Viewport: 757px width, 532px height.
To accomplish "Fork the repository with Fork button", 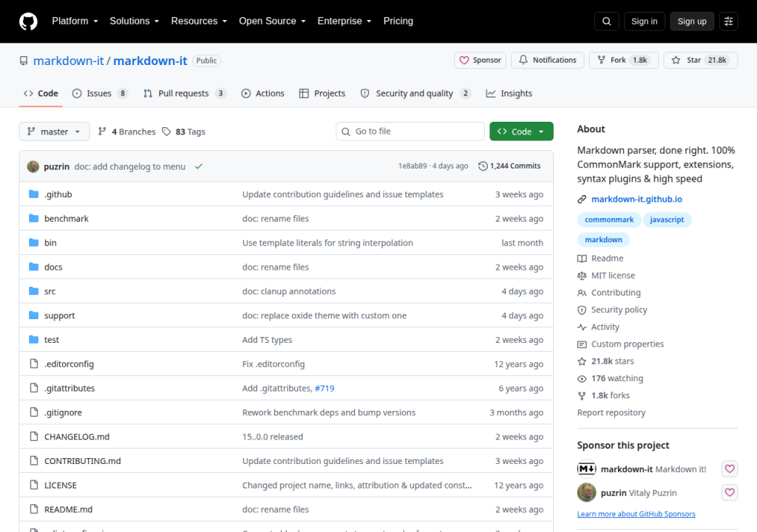I will [x=624, y=60].
